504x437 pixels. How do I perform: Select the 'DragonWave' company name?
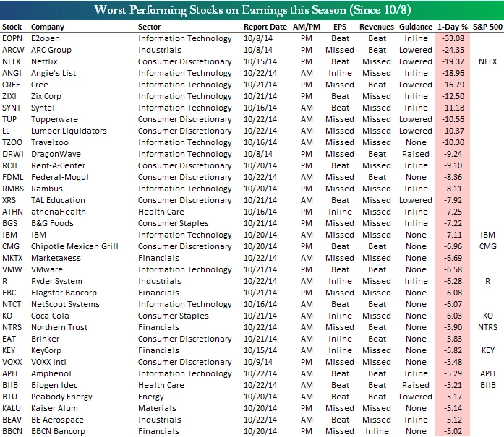tap(56, 154)
